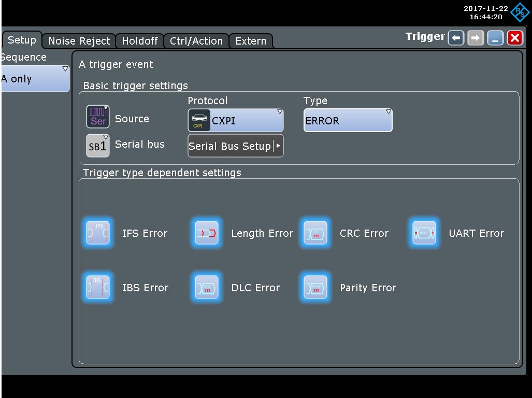Switch to the Noise Reject tab
Screen dimensions: 532x398
(79, 41)
